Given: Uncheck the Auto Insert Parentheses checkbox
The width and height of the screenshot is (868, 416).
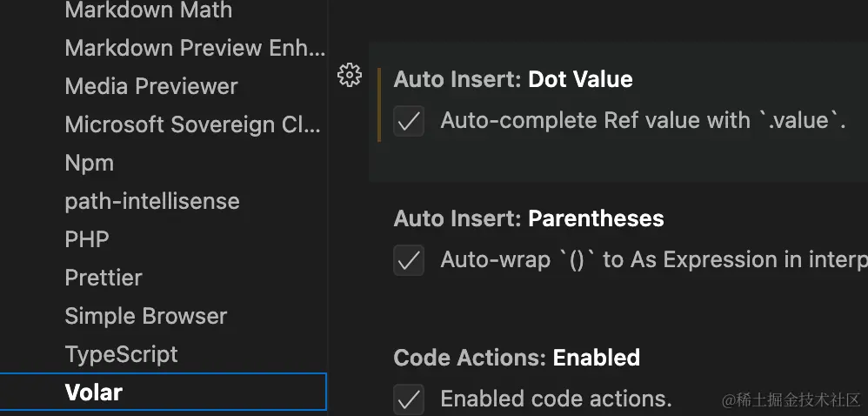Looking at the screenshot, I should pos(409,260).
